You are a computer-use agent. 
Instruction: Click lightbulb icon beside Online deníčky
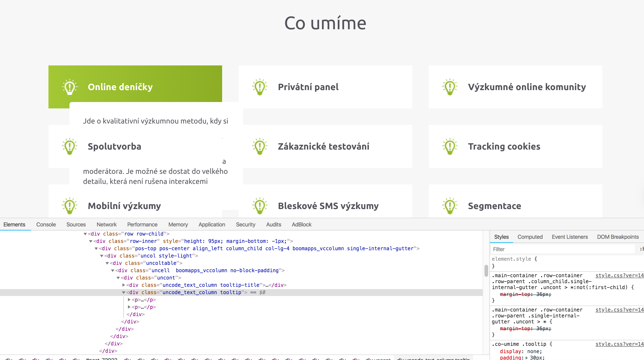click(70, 87)
